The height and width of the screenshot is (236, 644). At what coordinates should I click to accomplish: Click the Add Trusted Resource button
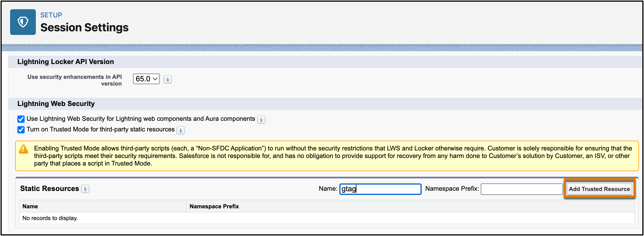pos(599,189)
